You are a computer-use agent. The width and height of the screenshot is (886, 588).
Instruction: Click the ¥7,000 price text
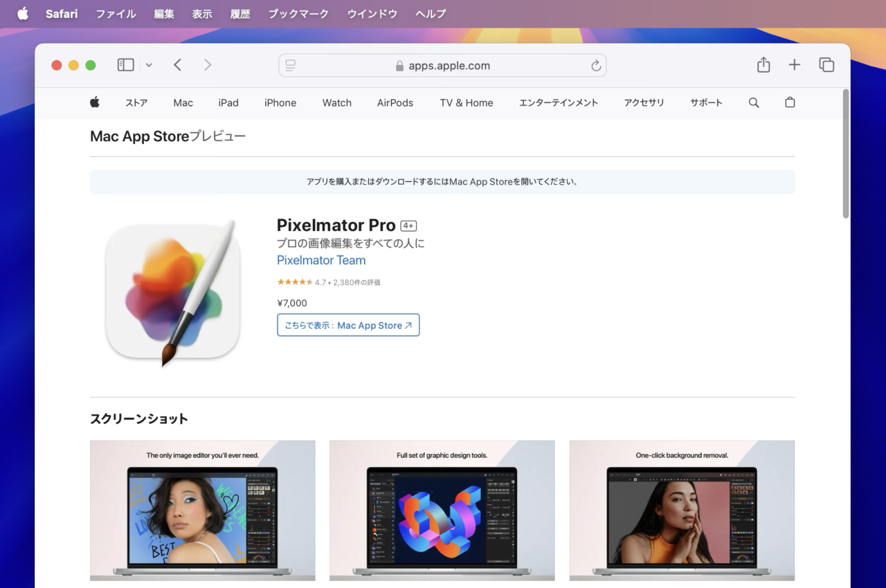pyautogui.click(x=292, y=303)
